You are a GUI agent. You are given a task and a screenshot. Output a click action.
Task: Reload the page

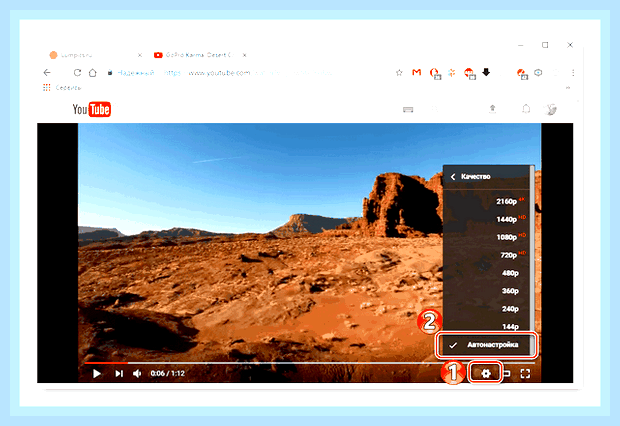[78, 72]
